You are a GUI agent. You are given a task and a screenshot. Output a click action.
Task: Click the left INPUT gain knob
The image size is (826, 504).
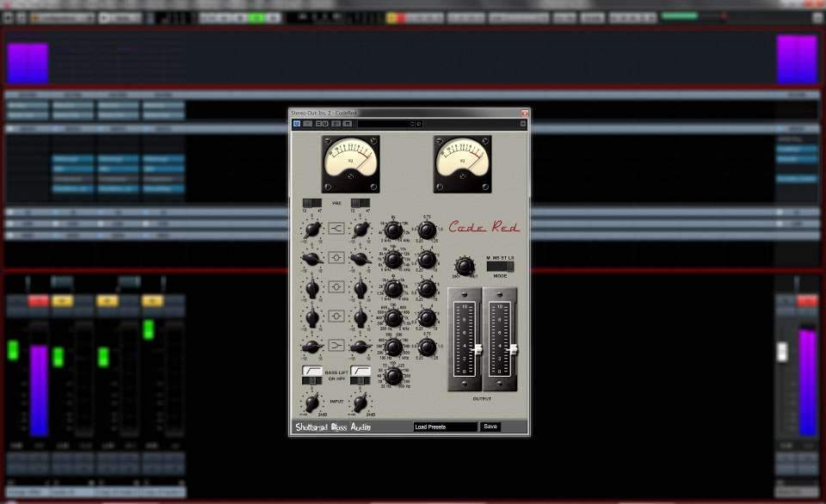(x=312, y=403)
